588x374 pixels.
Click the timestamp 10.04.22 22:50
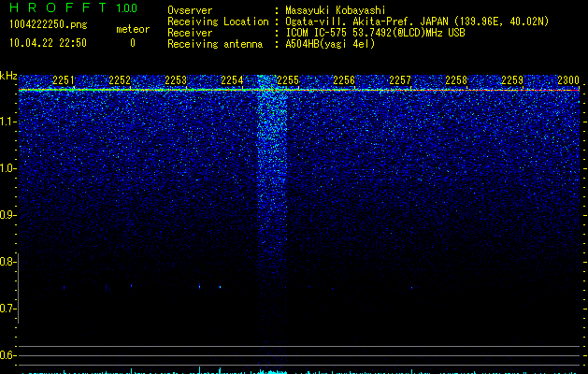[48, 43]
